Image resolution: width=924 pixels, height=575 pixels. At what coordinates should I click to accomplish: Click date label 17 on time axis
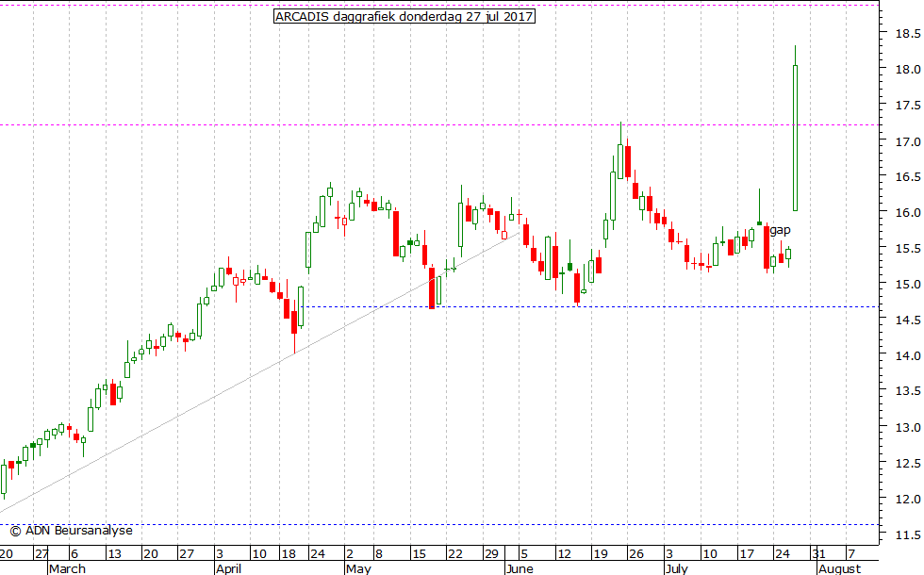[x=747, y=554]
